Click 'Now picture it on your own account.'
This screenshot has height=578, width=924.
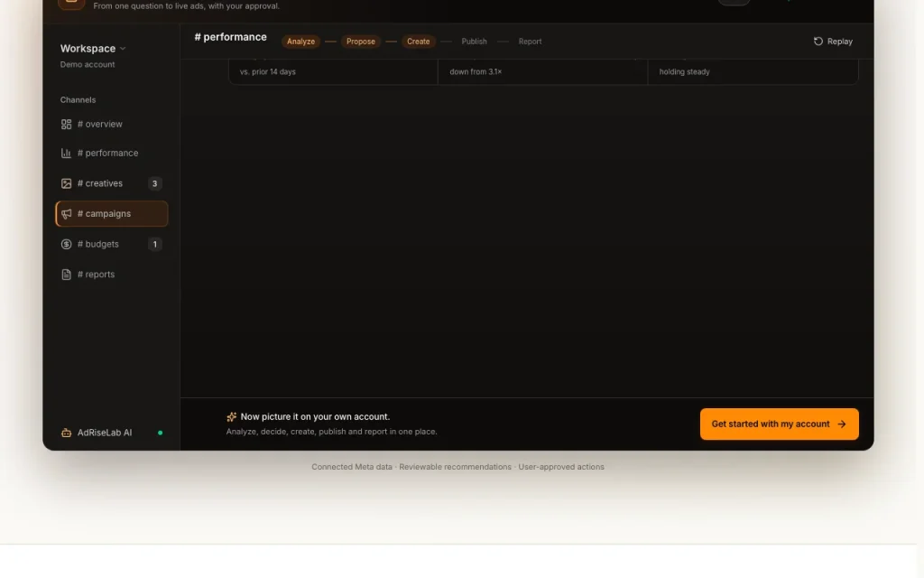point(315,417)
